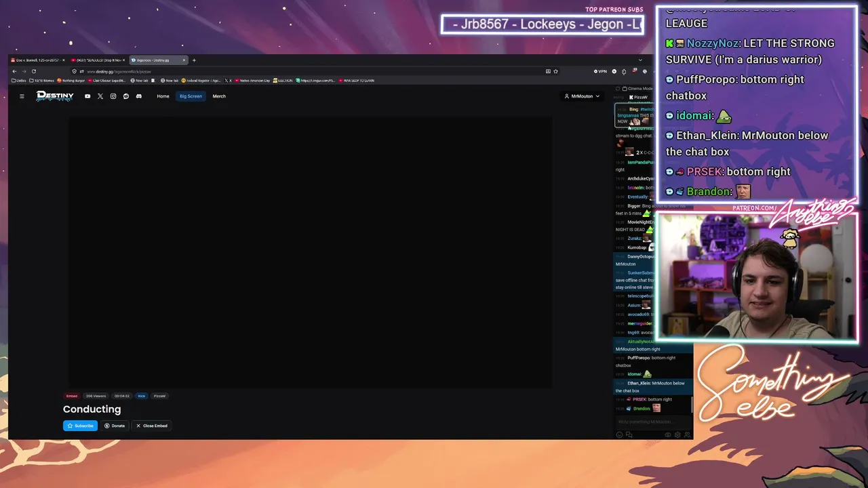Open the tab search chevron
Viewport: 868px width, 488px height.
(x=640, y=60)
